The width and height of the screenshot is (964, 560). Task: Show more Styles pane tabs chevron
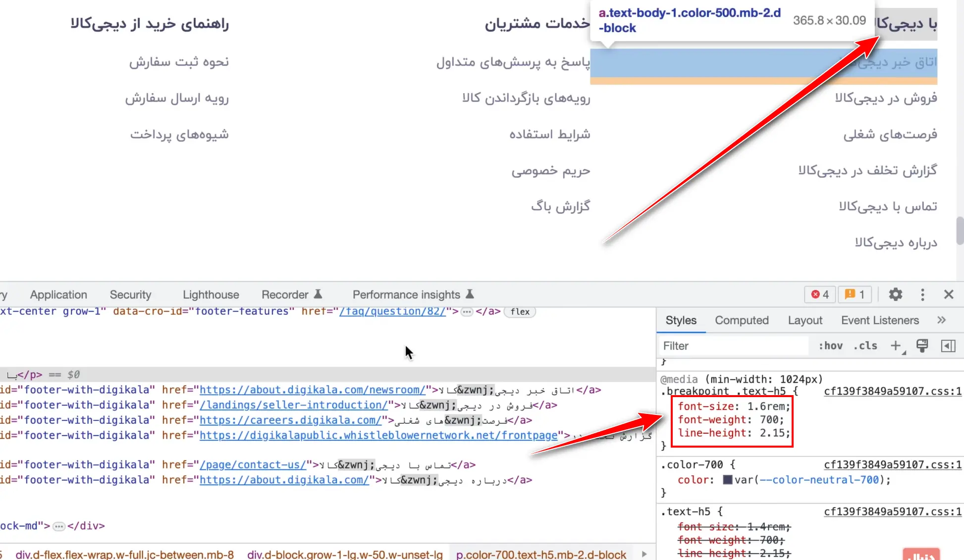tap(941, 320)
